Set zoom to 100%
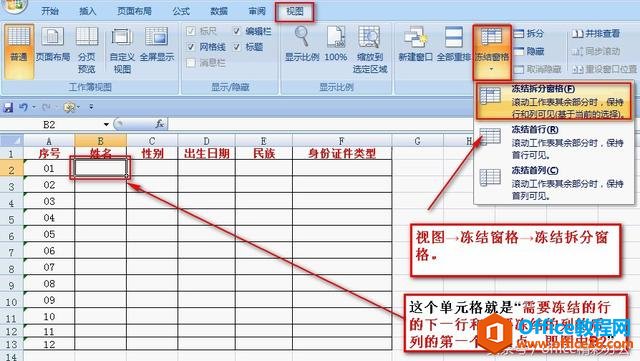 click(x=336, y=44)
